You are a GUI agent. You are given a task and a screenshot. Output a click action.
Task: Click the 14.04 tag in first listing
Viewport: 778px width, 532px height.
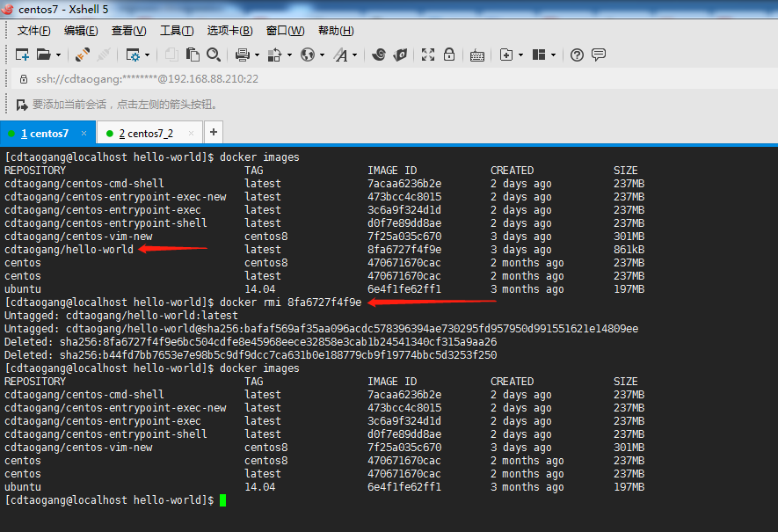click(x=260, y=288)
